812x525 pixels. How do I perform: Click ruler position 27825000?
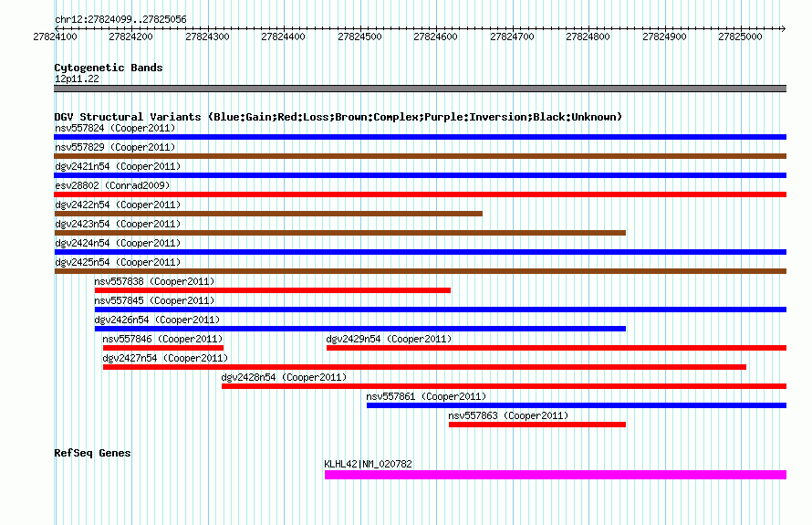(x=740, y=37)
